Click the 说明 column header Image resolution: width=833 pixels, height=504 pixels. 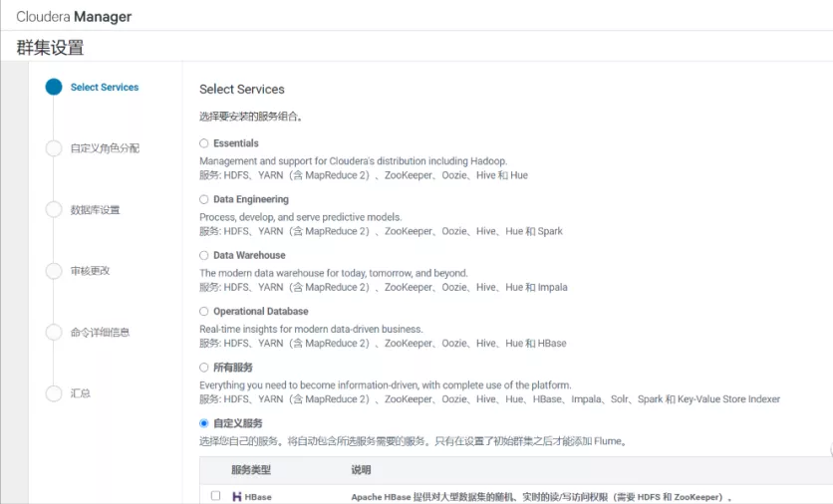(362, 470)
